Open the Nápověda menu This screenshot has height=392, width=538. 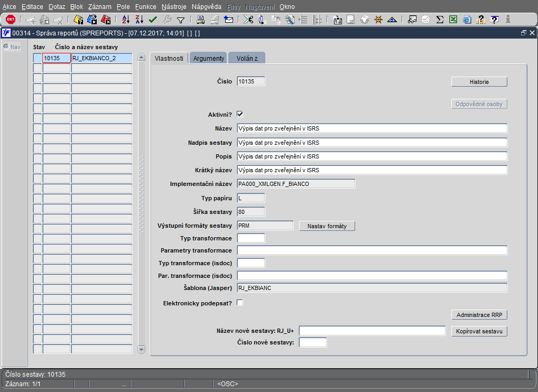pyautogui.click(x=207, y=6)
